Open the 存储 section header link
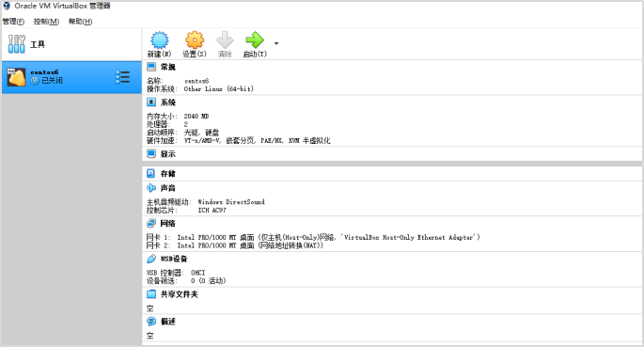Image resolution: width=644 pixels, height=347 pixels. click(x=168, y=174)
